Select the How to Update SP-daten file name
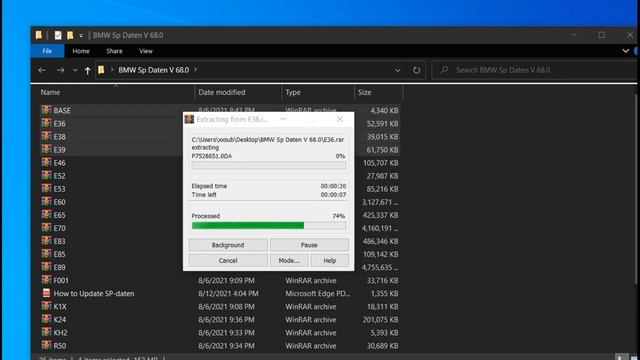Viewport: 640px width, 360px height. click(94, 293)
